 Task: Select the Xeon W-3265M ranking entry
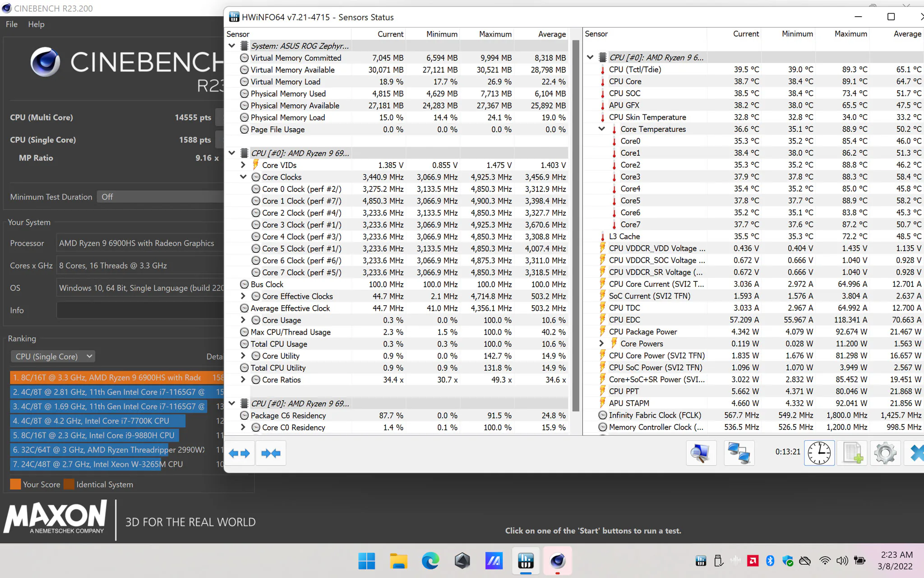[x=117, y=464]
